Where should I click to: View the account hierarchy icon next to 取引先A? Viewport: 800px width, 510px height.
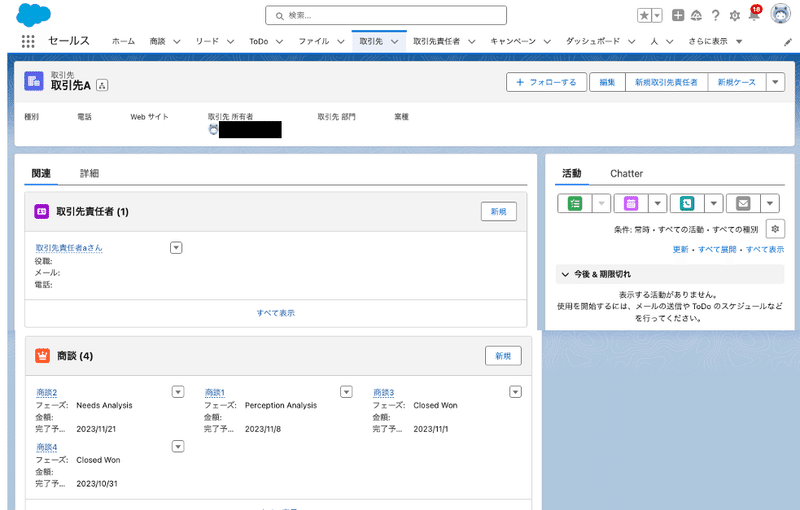coord(102,85)
